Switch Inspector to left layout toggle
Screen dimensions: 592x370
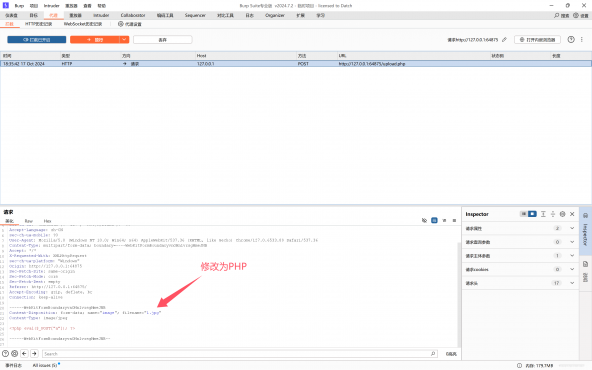pyautogui.click(x=524, y=214)
